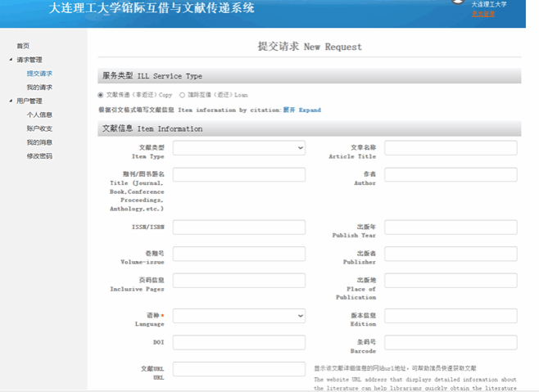Click the DOI input field

click(x=238, y=342)
